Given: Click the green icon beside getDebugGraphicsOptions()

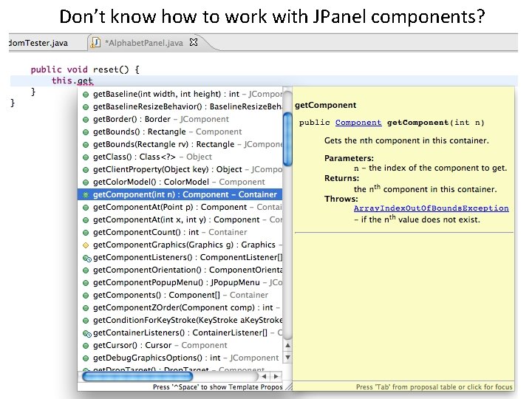Looking at the screenshot, I should 86,358.
